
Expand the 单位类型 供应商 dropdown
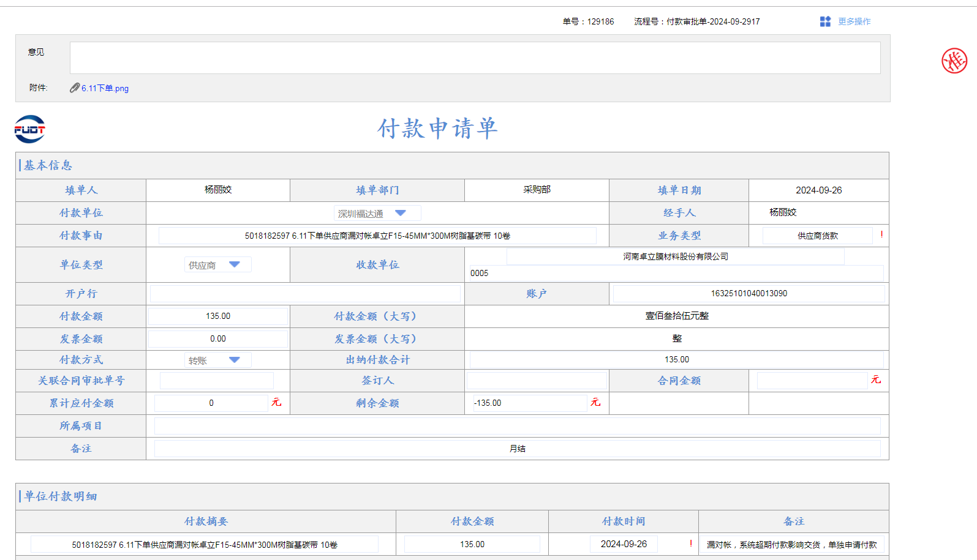[218, 264]
